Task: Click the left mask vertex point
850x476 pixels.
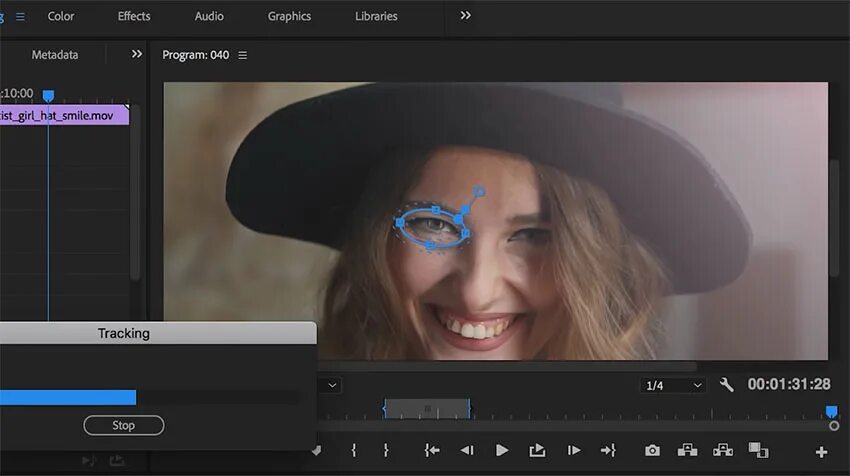Action: tap(400, 222)
